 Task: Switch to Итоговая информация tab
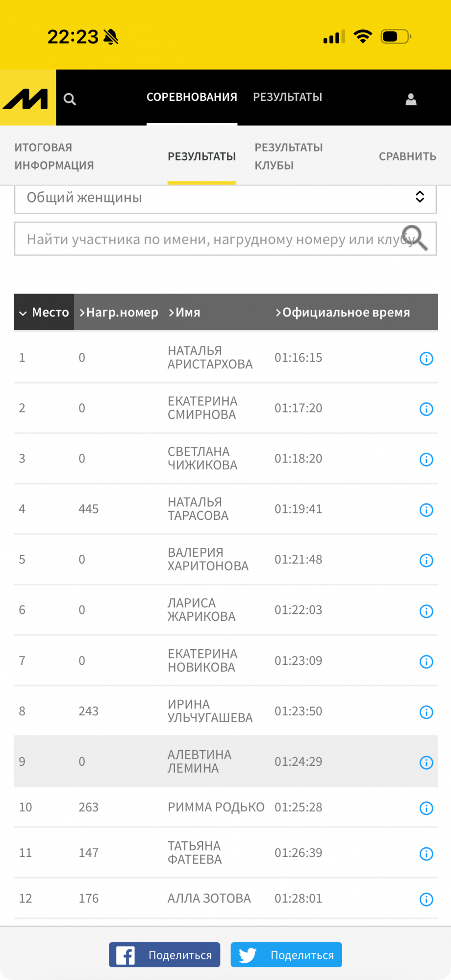click(54, 156)
